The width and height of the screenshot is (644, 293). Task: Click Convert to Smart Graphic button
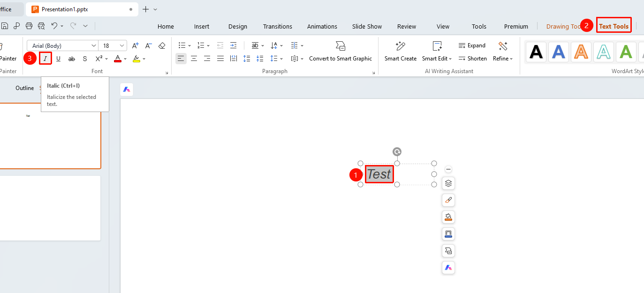(341, 52)
